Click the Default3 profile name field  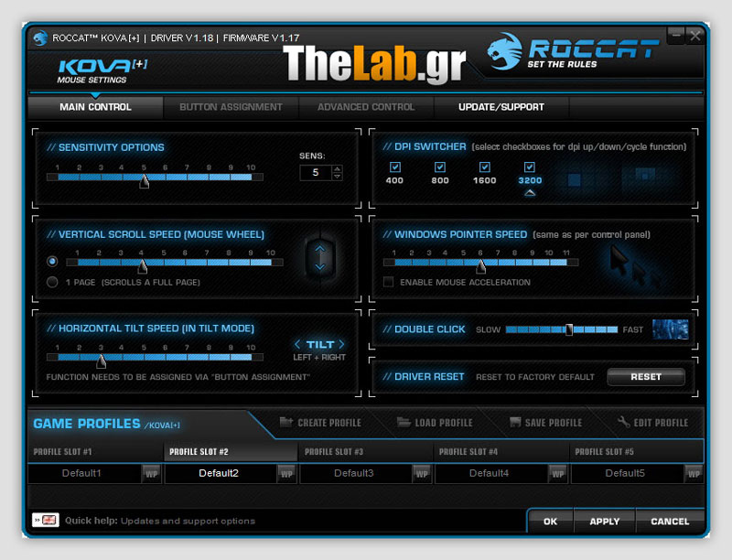click(x=356, y=474)
